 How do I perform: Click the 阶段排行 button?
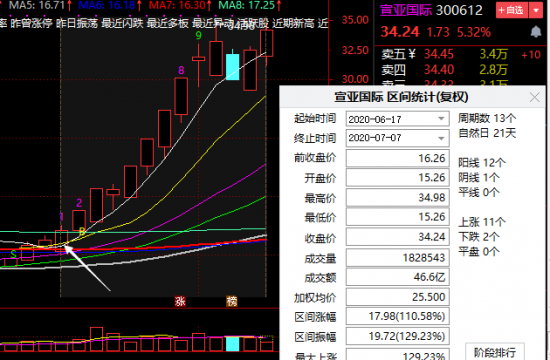pos(495,352)
